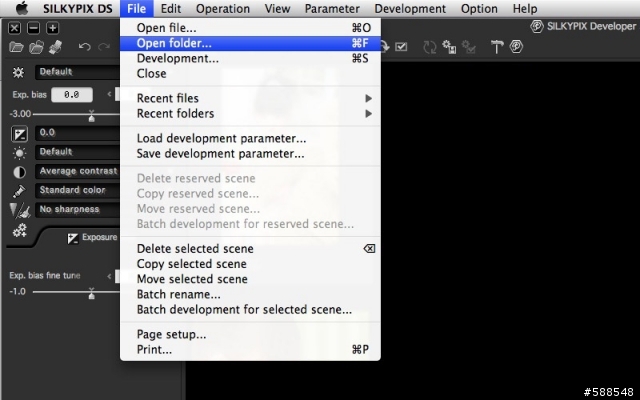Click the exposure bias slider handle
The height and width of the screenshot is (400, 640).
click(91, 117)
